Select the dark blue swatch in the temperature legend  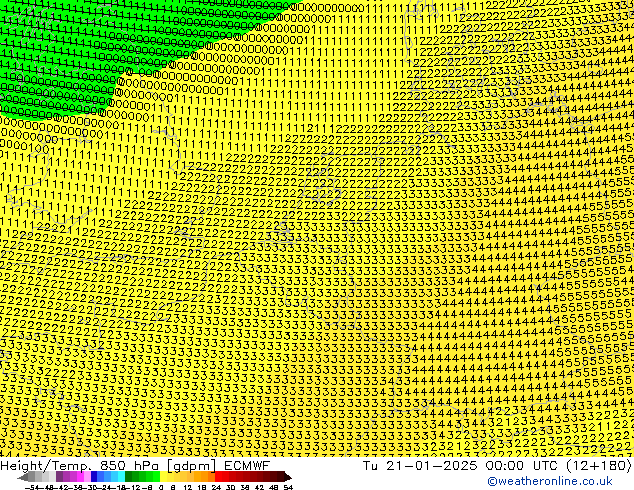[94, 477]
